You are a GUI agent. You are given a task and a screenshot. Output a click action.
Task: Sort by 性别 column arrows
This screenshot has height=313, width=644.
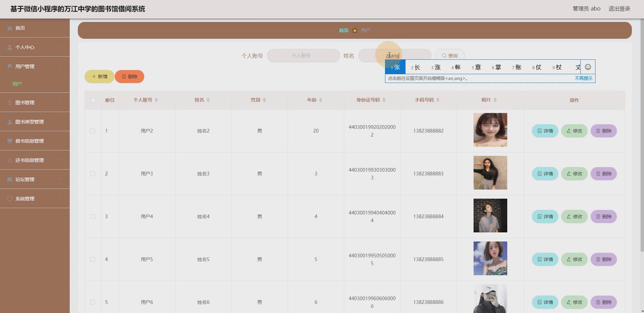tap(264, 100)
